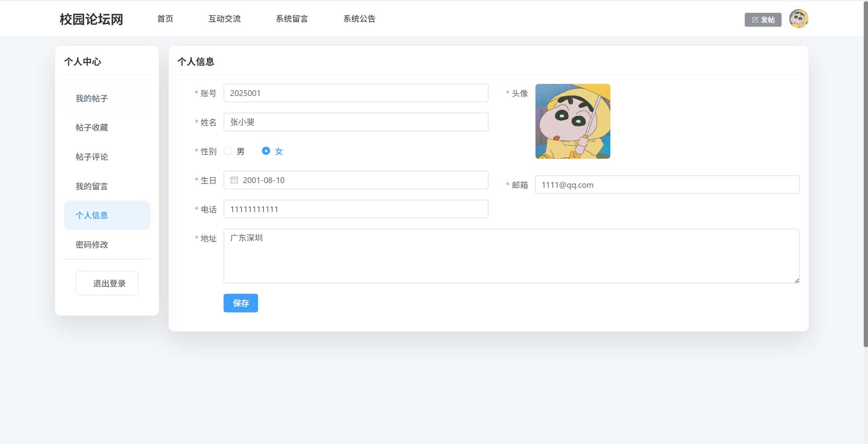Go to 首页 in the navigation bar
This screenshot has width=868, height=444.
click(165, 19)
